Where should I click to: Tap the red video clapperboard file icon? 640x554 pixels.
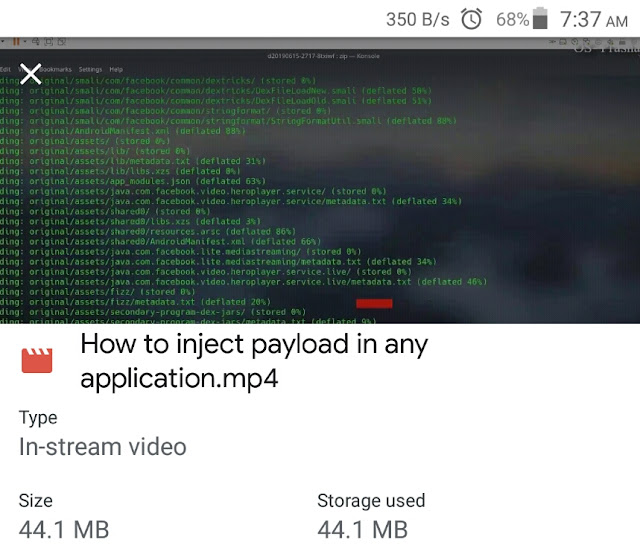37,360
